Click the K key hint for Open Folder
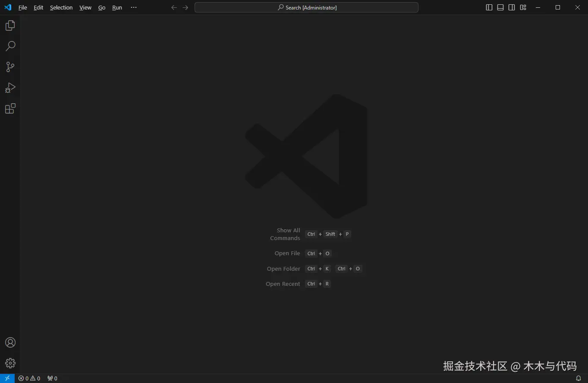588x383 pixels. click(327, 269)
